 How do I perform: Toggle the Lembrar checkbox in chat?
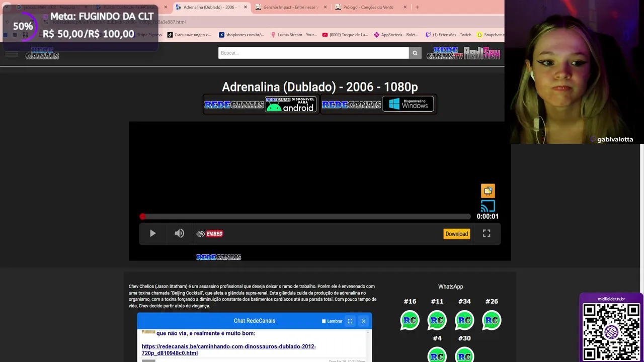pyautogui.click(x=324, y=321)
